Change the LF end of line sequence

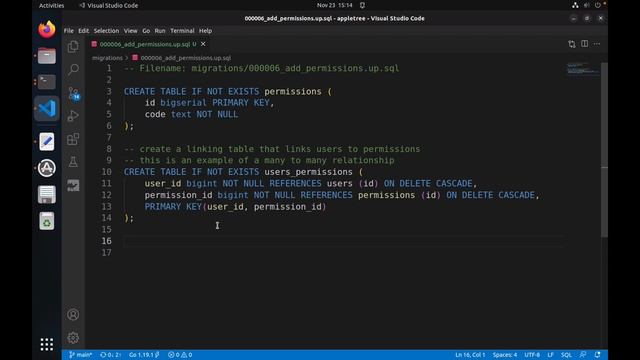tap(550, 355)
